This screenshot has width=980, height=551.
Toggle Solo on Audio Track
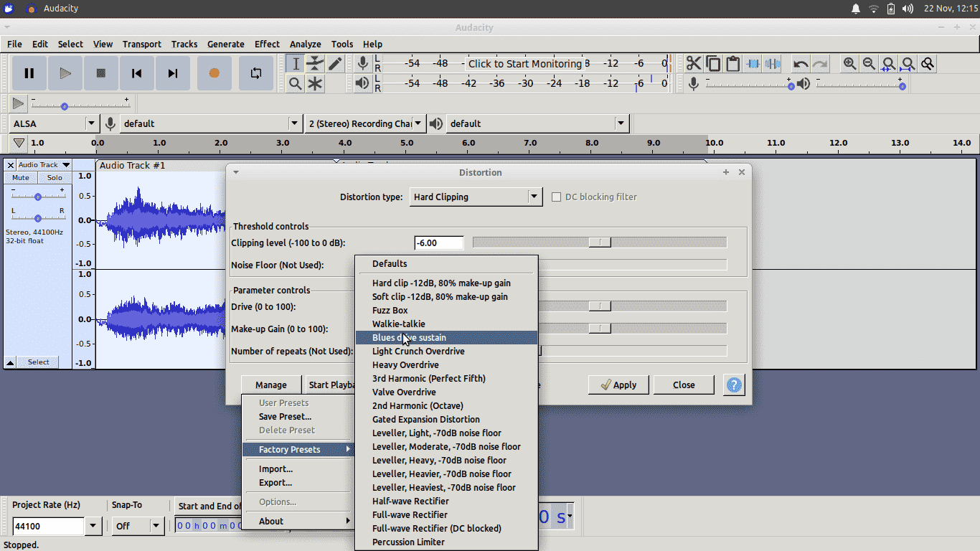(x=55, y=178)
